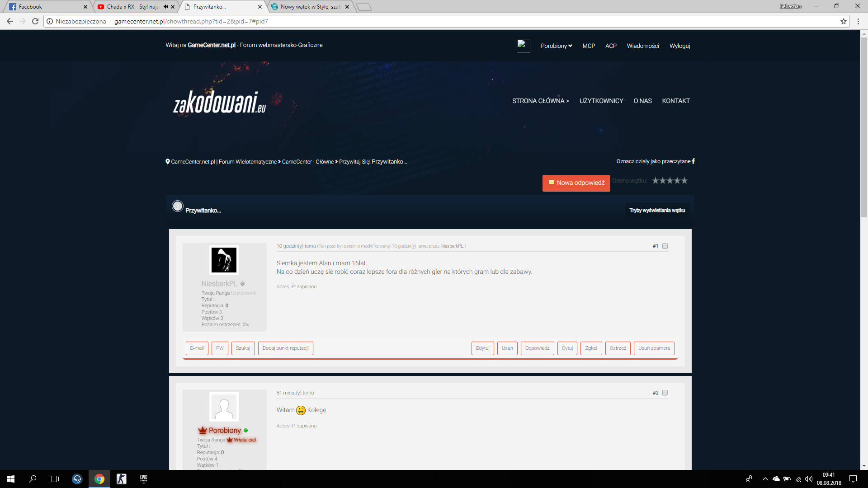
Task: Open Tryby wyświetlania wątku options
Action: point(657,211)
